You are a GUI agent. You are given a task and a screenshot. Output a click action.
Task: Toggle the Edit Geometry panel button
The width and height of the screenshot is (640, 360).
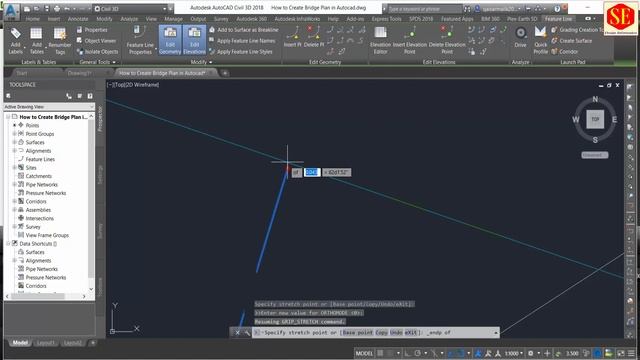170,40
